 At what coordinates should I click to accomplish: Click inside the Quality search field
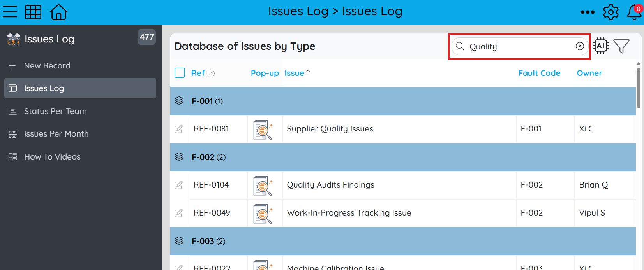tap(520, 46)
